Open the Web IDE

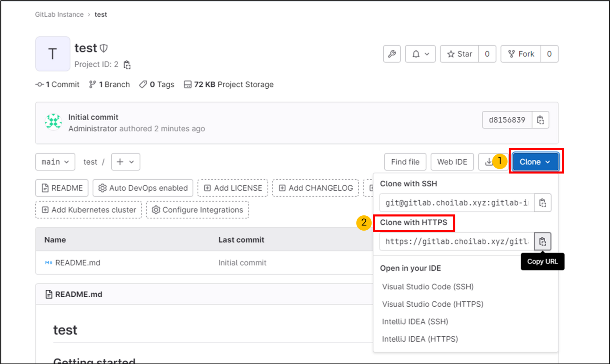coord(452,162)
